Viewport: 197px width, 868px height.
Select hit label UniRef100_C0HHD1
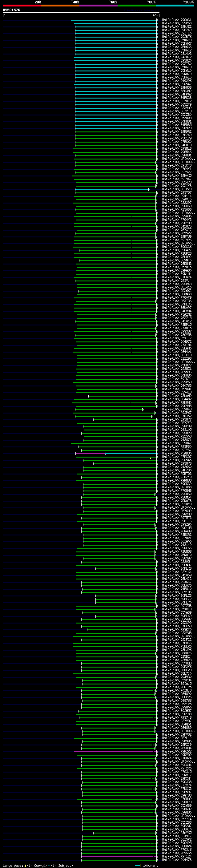click(x=176, y=121)
